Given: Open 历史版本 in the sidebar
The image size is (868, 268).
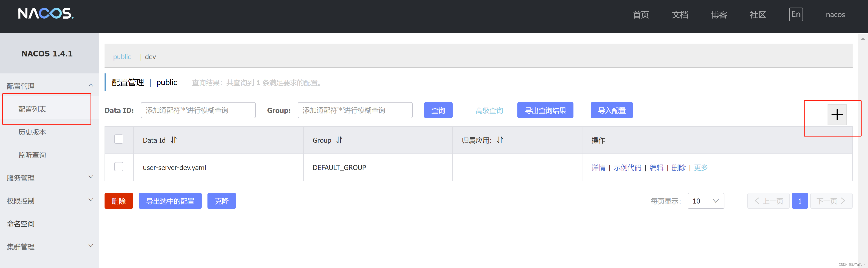Looking at the screenshot, I should click(x=32, y=132).
